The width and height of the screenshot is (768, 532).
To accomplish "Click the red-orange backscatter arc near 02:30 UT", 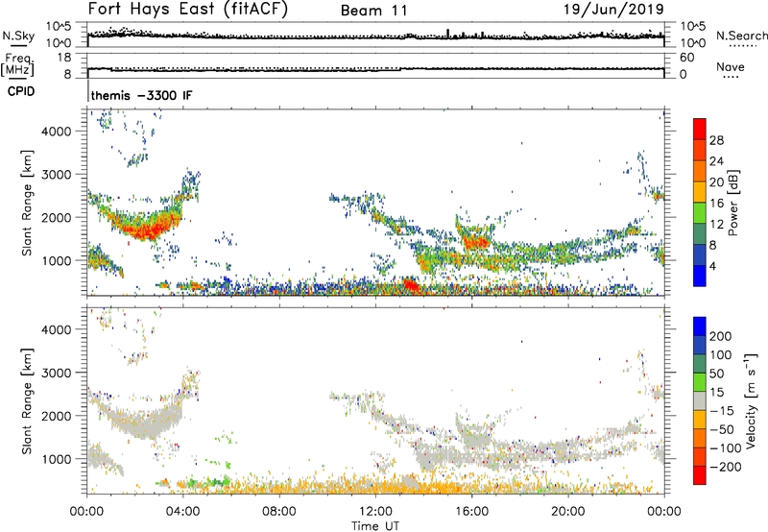I will [x=147, y=230].
